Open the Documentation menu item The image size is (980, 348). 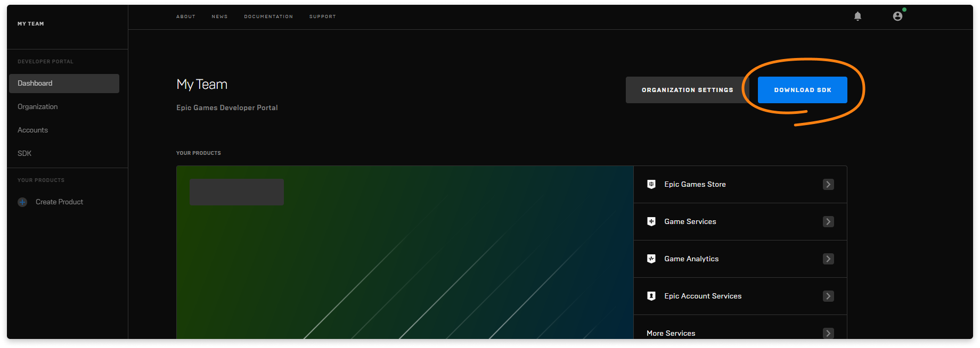(268, 16)
